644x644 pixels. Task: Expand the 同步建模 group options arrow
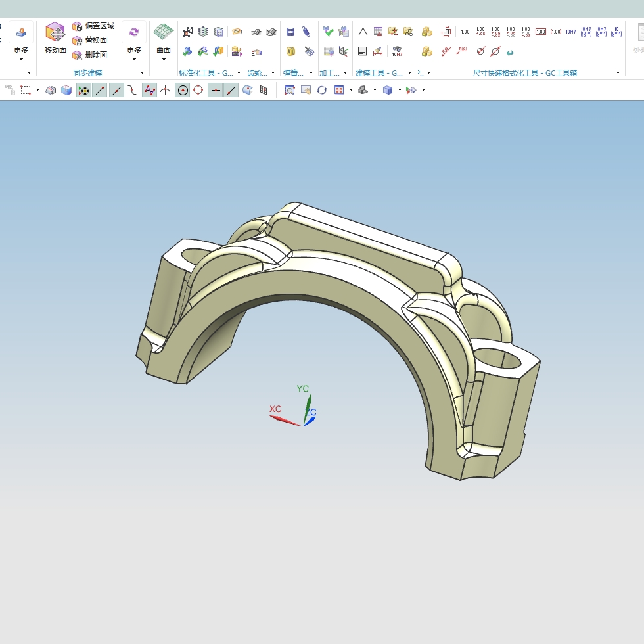pyautogui.click(x=142, y=73)
